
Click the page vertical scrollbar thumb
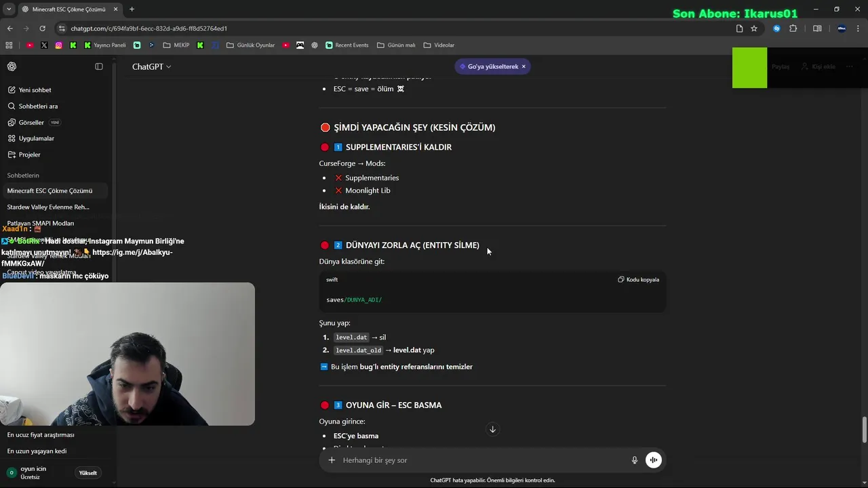pyautogui.click(x=864, y=430)
